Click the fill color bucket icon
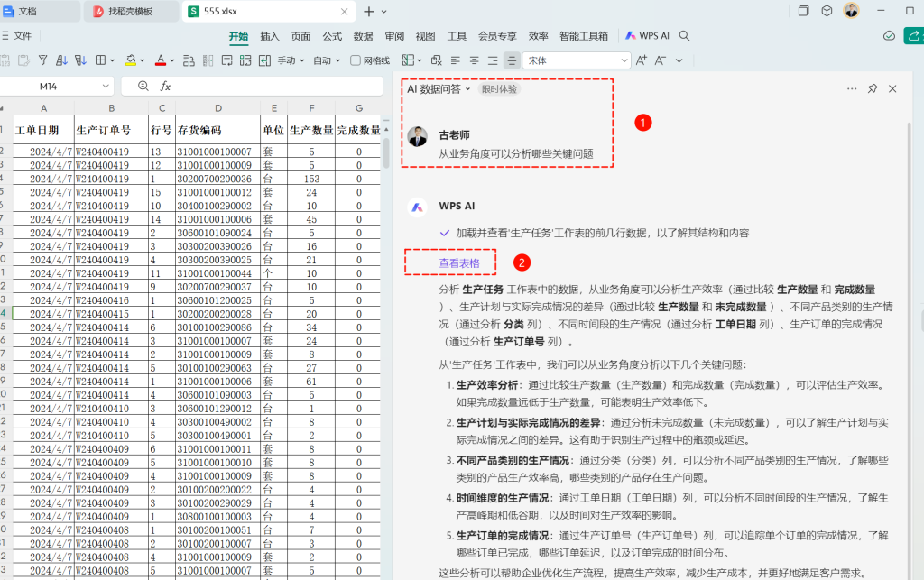Screen dimensions: 924x580 click(131, 60)
